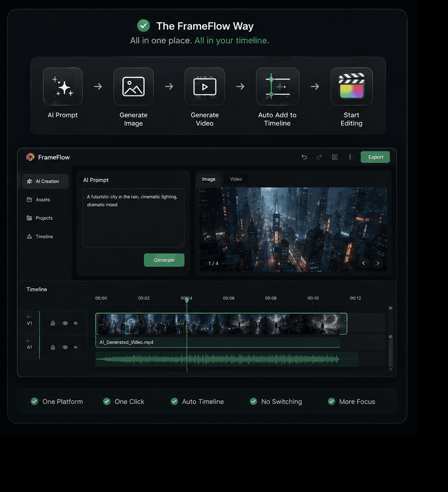The image size is (448, 492).
Task: Click the Generate Image picture icon tile
Action: [x=134, y=86]
